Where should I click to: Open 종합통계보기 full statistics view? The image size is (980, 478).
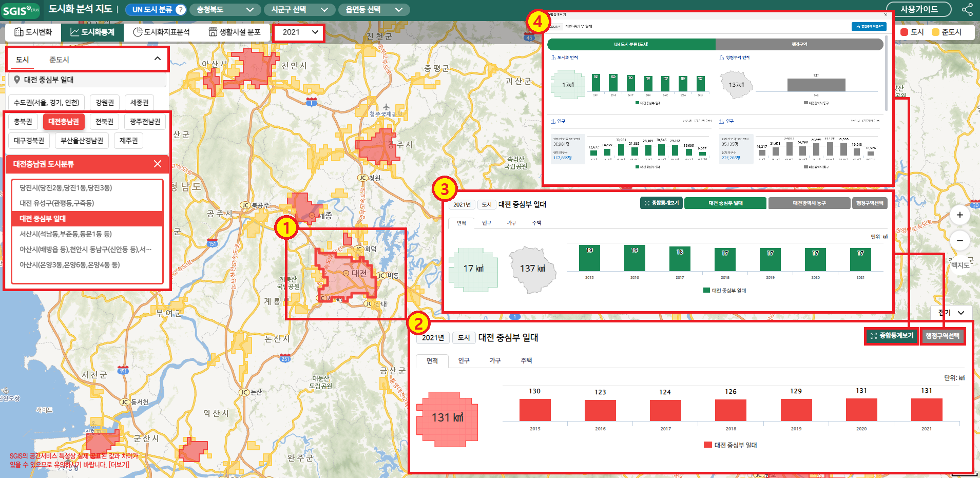(x=892, y=336)
